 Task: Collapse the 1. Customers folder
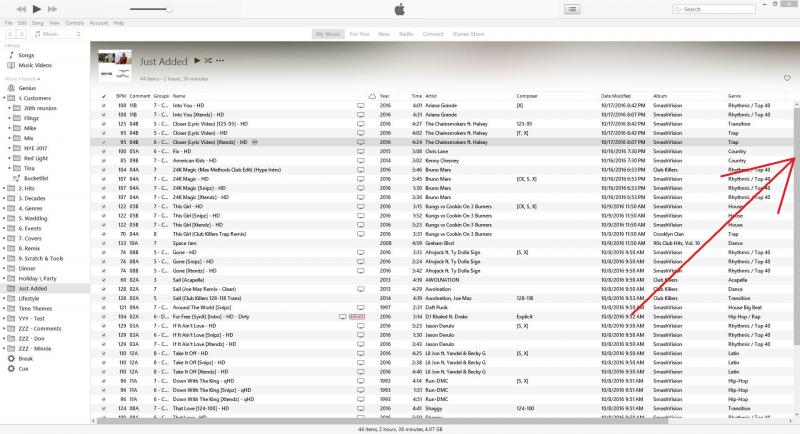click(5, 98)
